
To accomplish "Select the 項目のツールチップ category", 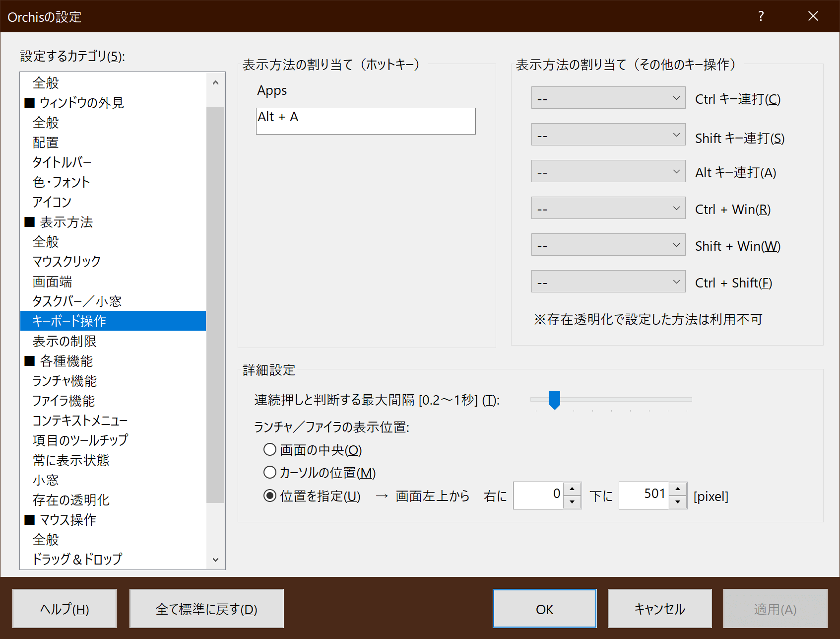I will pos(113,440).
